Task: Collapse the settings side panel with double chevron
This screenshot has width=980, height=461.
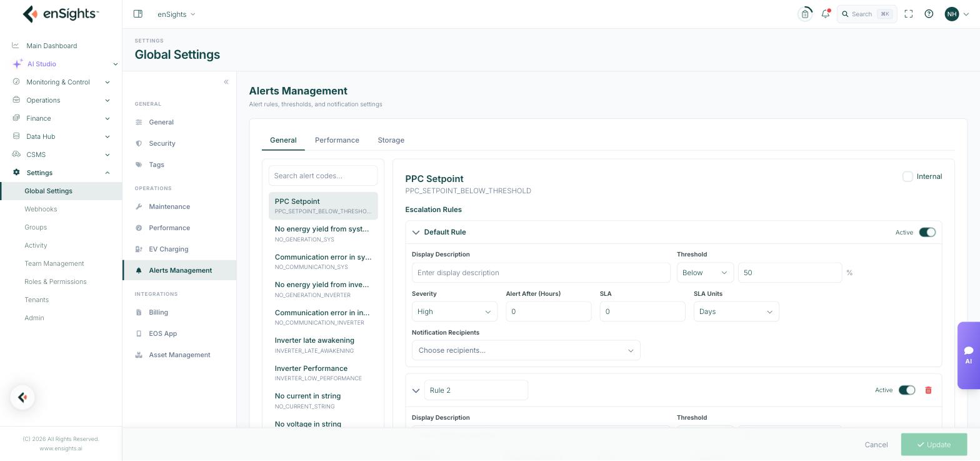Action: tap(226, 82)
